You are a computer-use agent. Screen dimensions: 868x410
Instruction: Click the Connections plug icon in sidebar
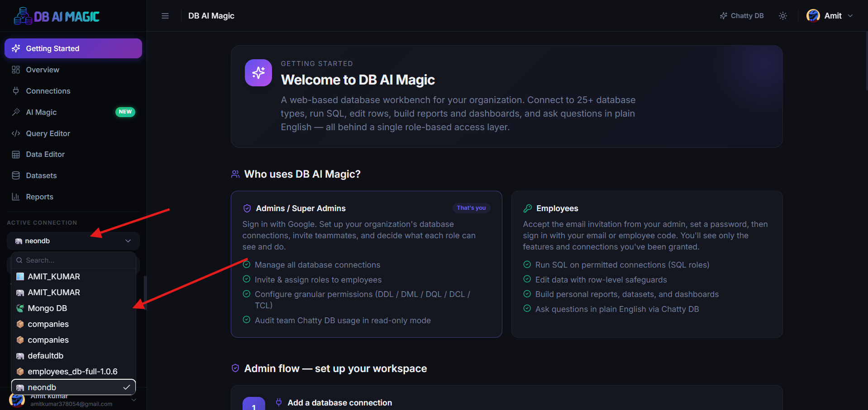(x=16, y=91)
